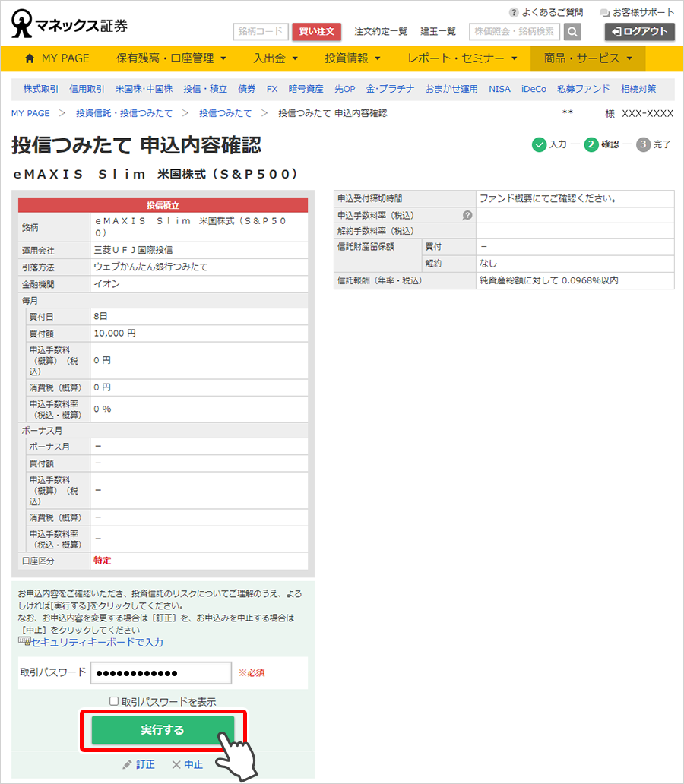Viewport: 684px width, 784px height.
Task: Click the magnifier search icon button
Action: 572,31
